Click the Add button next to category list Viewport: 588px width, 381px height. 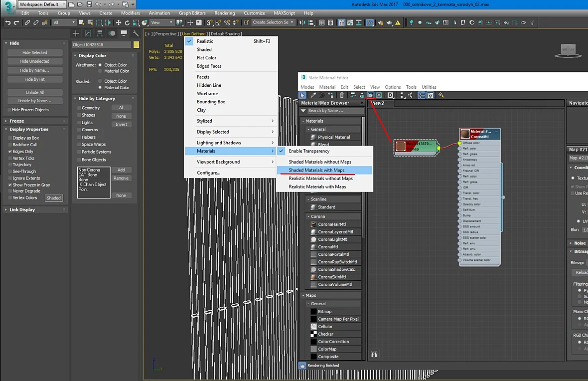[121, 170]
